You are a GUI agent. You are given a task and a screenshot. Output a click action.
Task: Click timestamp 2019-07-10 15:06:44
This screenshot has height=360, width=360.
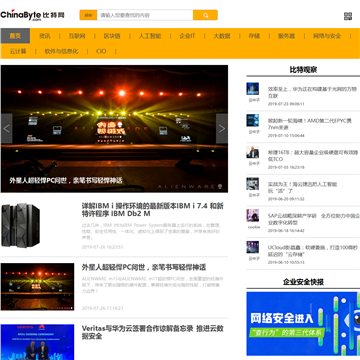(x=286, y=136)
